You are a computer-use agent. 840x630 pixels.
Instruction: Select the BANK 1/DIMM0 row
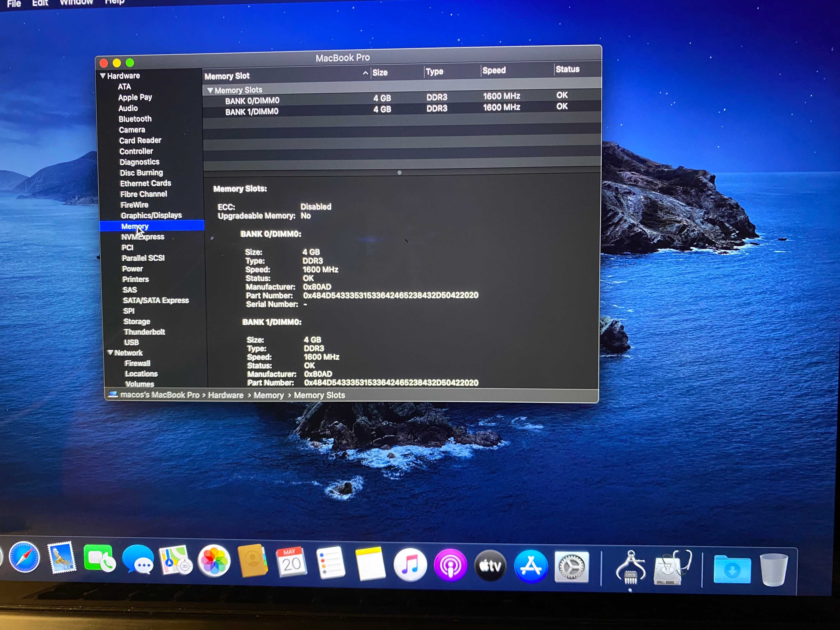tap(402, 110)
